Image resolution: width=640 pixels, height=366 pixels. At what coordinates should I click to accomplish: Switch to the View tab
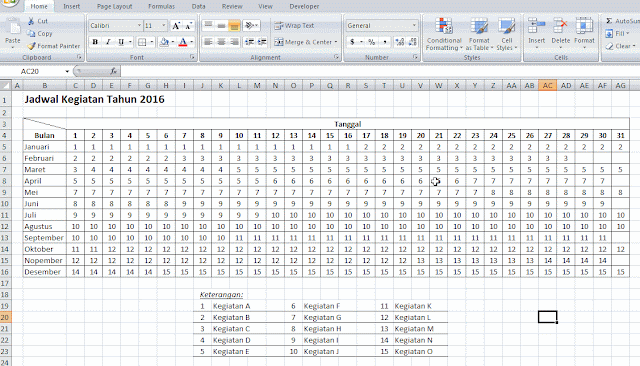[265, 7]
